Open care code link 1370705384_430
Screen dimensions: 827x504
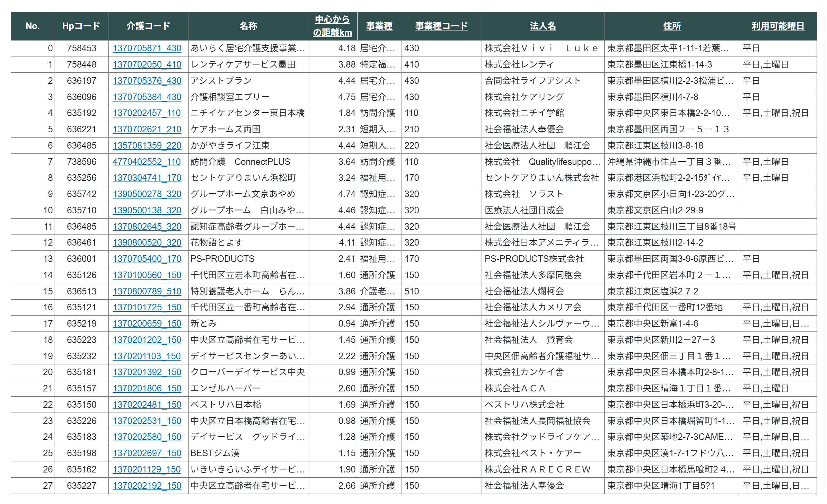point(147,97)
